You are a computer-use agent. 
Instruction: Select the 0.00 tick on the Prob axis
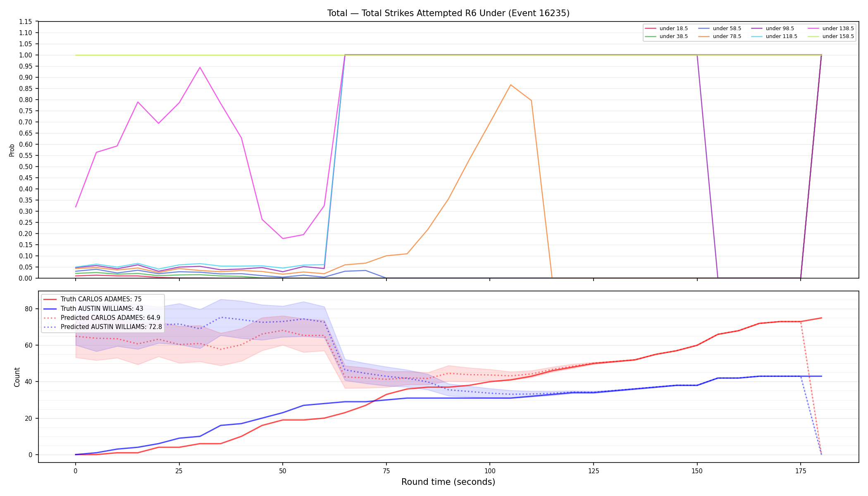(25, 278)
